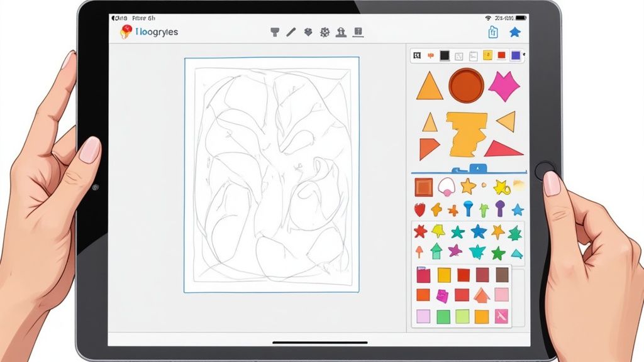Pick the red swatch in the top strip
644x362 pixels.
click(501, 55)
